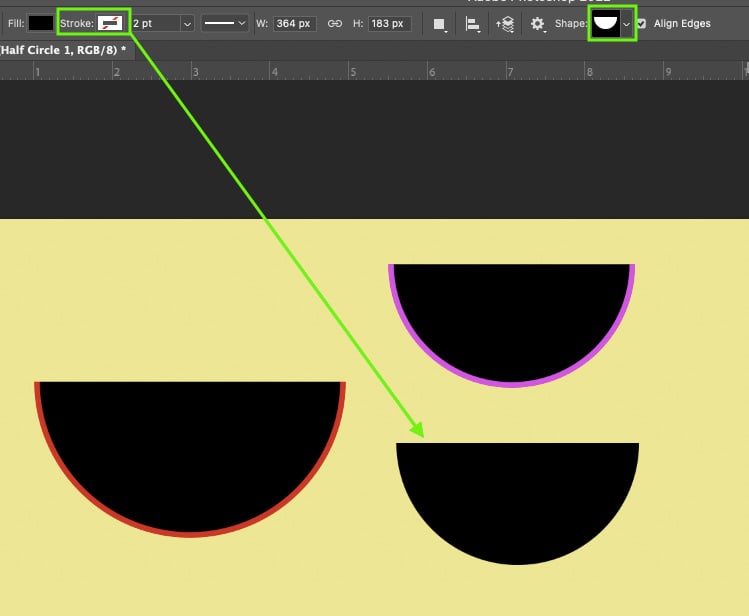Open the stroke line style dropdown
Image resolution: width=749 pixels, height=616 pixels.
[225, 23]
